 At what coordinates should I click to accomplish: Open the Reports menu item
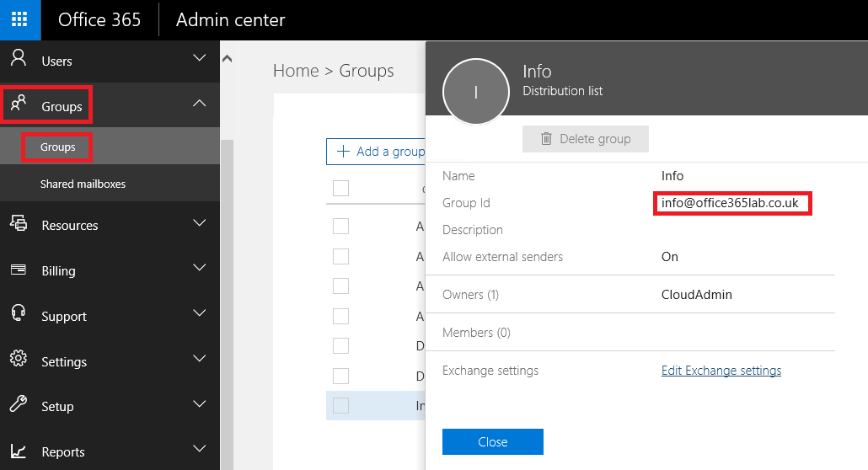tap(110, 451)
